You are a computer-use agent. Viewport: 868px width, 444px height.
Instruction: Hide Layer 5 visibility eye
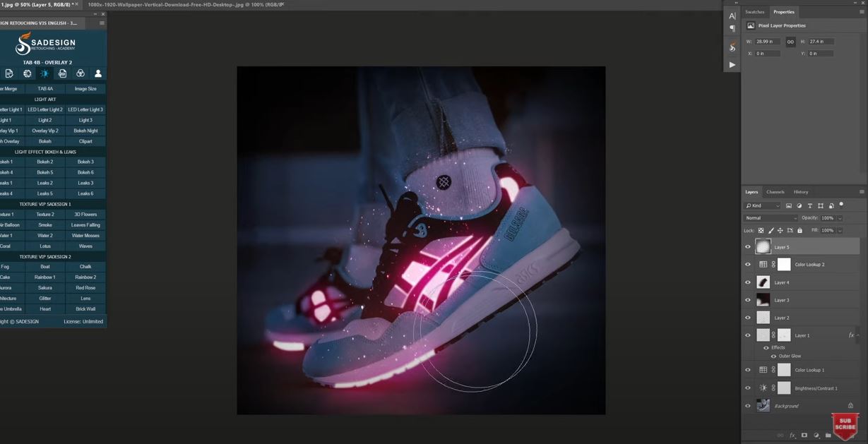748,247
